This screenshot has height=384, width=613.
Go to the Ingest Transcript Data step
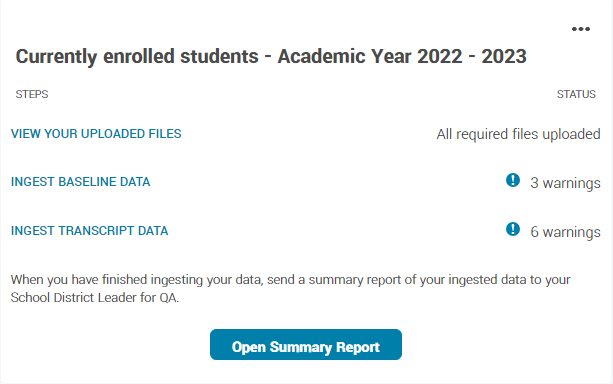click(x=90, y=231)
